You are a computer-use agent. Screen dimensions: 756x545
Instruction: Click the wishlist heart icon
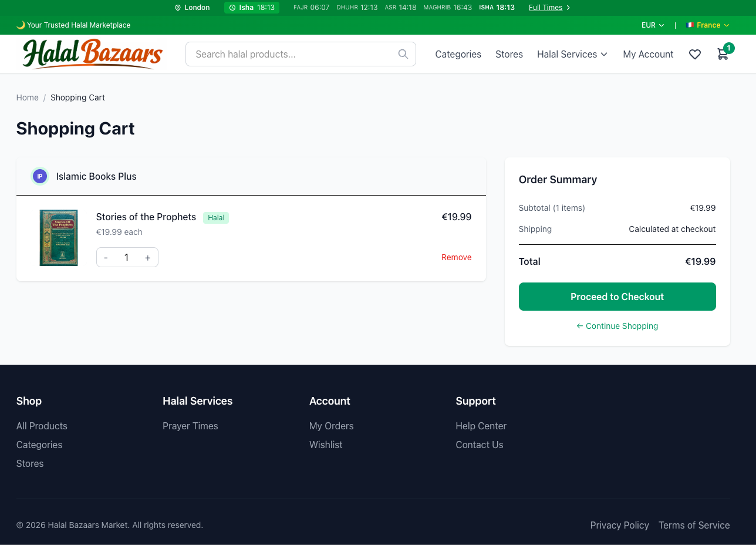tap(695, 53)
